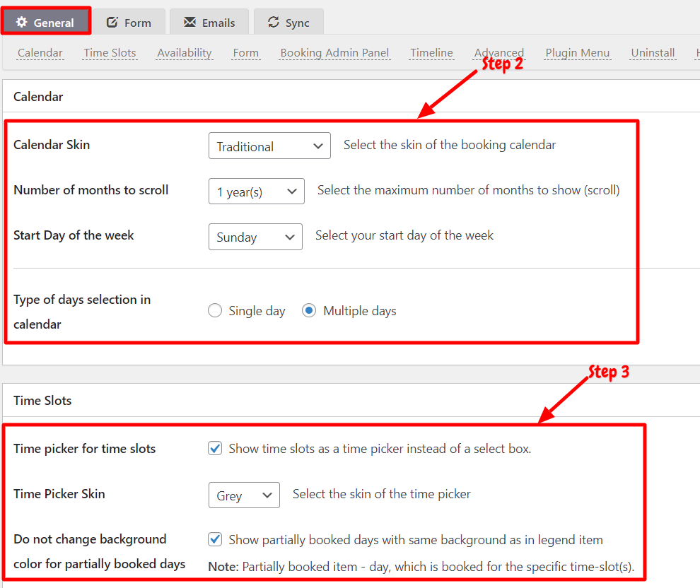Click the 'Calendar Skin' setting label
The height and width of the screenshot is (588, 700).
[x=52, y=145]
